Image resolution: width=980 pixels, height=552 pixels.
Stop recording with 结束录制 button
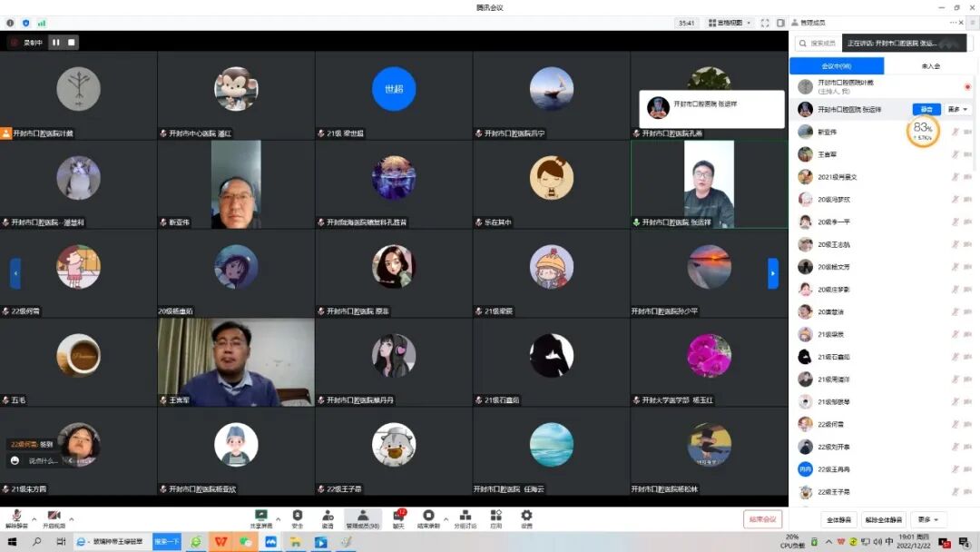428,518
